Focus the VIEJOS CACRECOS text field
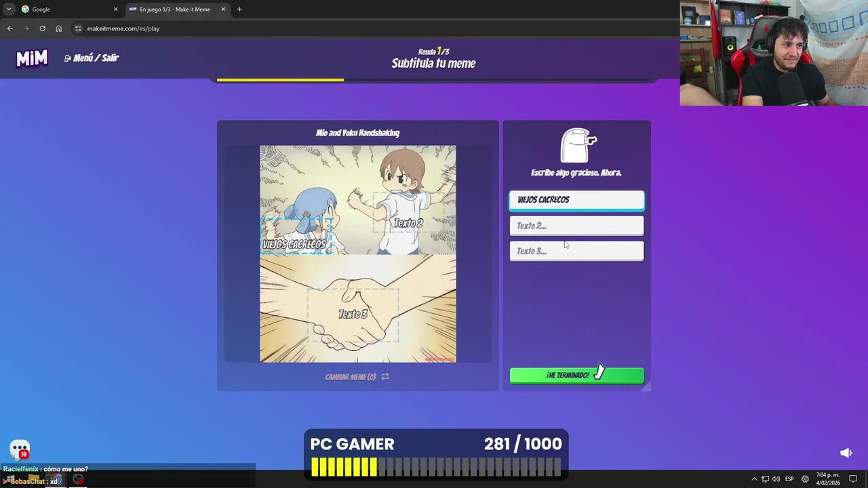 click(576, 200)
